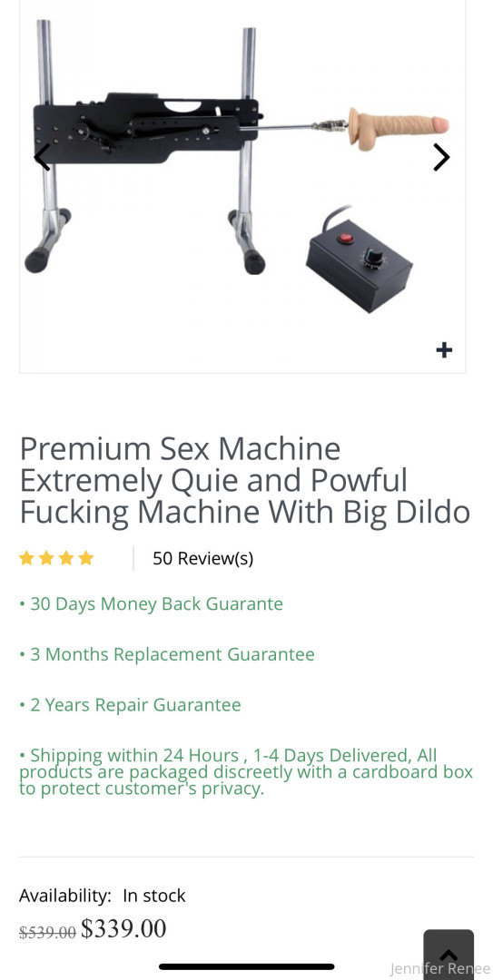Tap the $339.00 sale price
Image resolution: width=493 pixels, height=980 pixels.
tap(123, 928)
